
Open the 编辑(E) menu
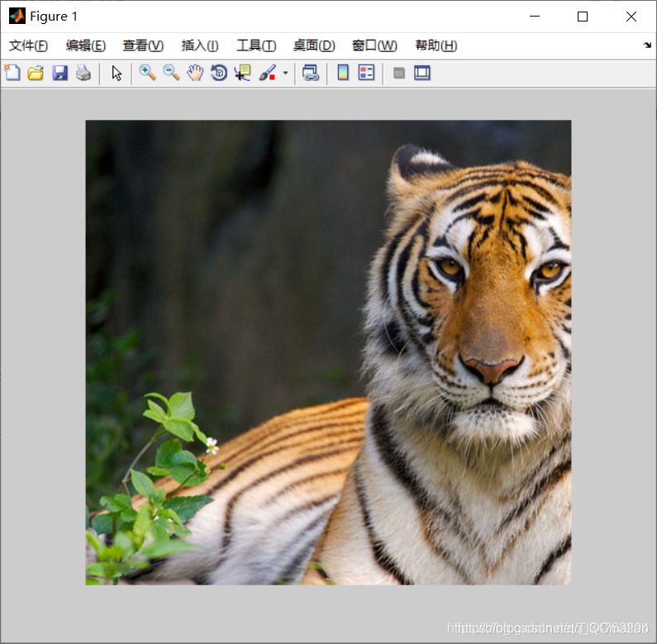tap(86, 45)
